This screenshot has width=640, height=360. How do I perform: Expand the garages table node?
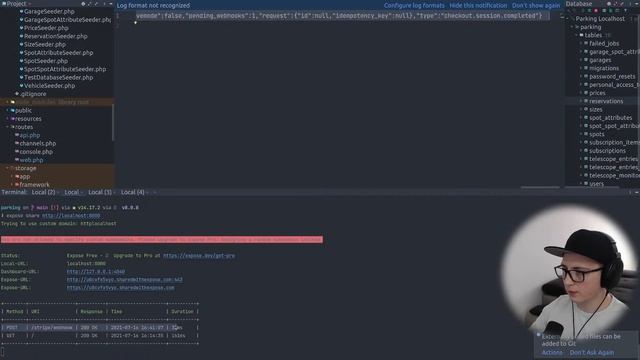(x=581, y=60)
